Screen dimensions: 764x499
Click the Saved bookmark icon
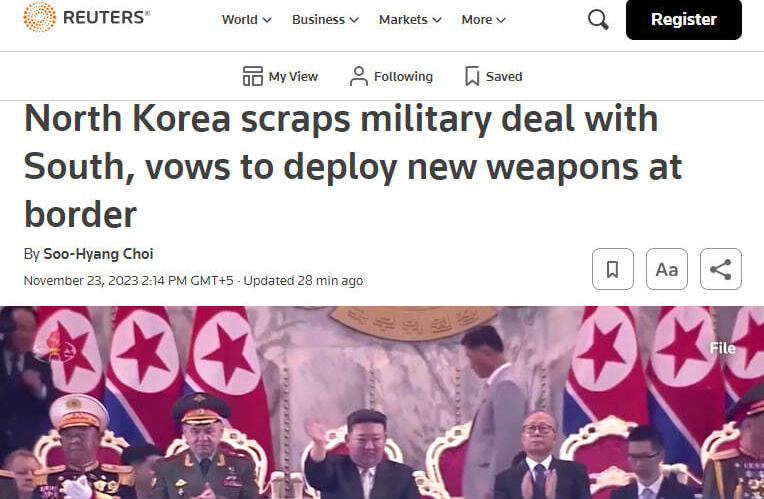click(x=472, y=76)
